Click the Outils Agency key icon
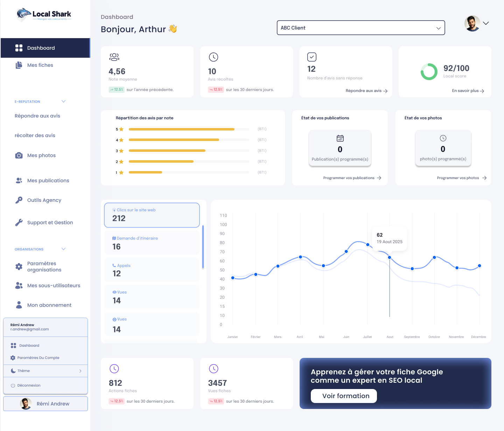 pos(19,200)
